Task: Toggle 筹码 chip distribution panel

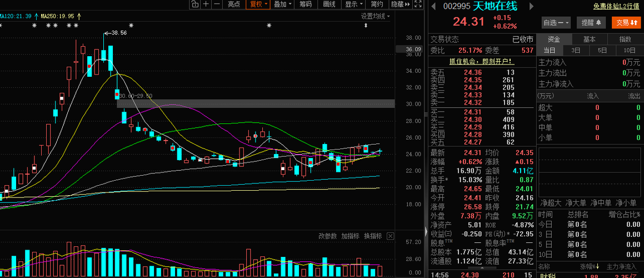Action: (x=305, y=4)
